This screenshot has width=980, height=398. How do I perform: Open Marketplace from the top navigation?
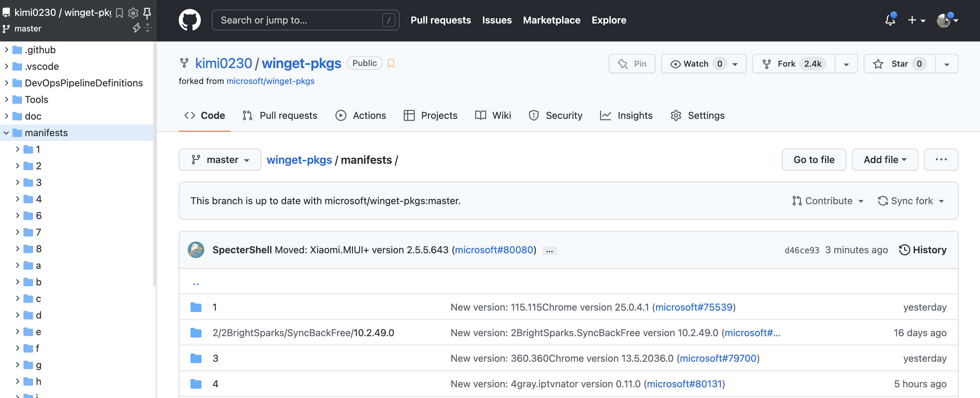(x=552, y=20)
